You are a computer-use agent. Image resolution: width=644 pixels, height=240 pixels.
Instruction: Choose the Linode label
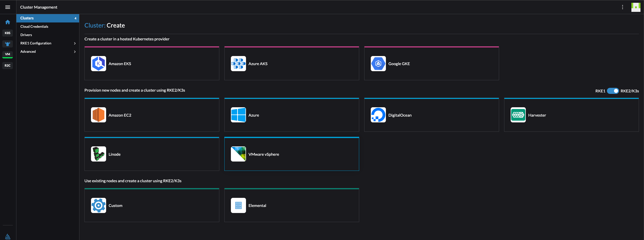114,154
